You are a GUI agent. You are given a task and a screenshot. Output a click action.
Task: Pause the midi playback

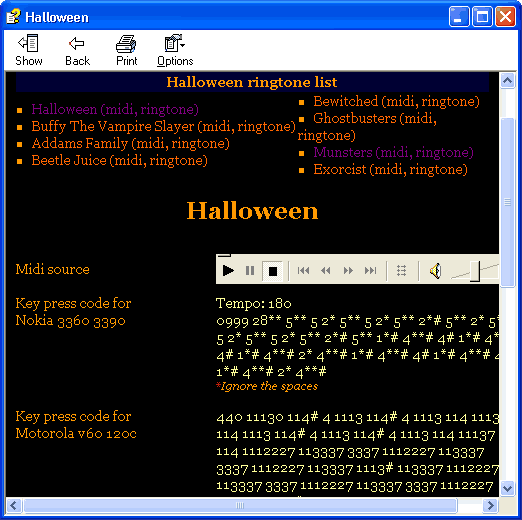(250, 271)
